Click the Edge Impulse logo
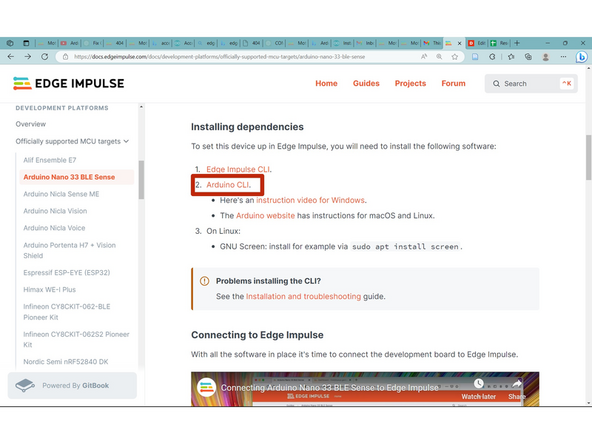This screenshot has height=444, width=592. pos(69,83)
